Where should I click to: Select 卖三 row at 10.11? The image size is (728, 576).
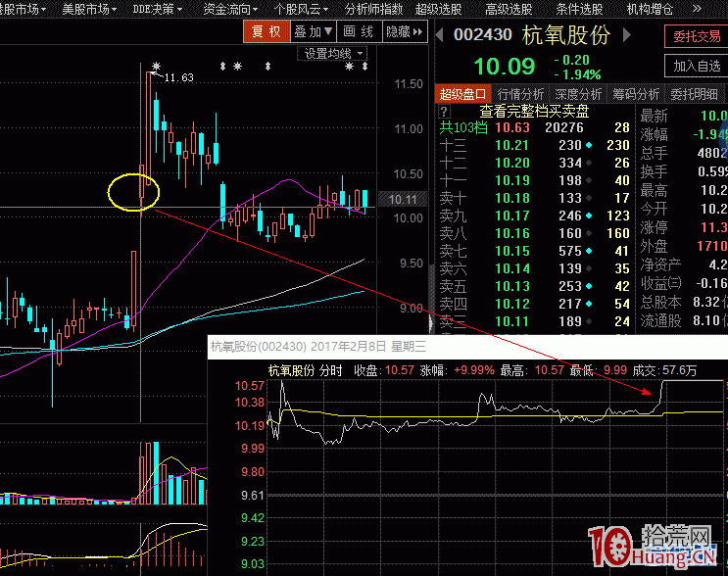tap(534, 321)
